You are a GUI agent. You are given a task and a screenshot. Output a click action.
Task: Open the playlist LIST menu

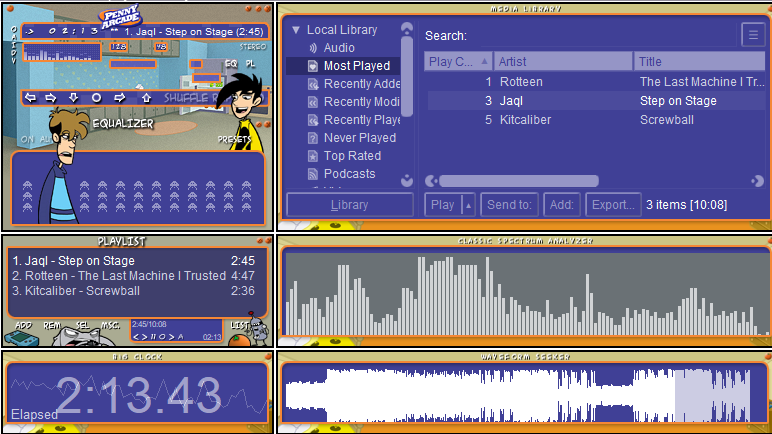click(239, 325)
